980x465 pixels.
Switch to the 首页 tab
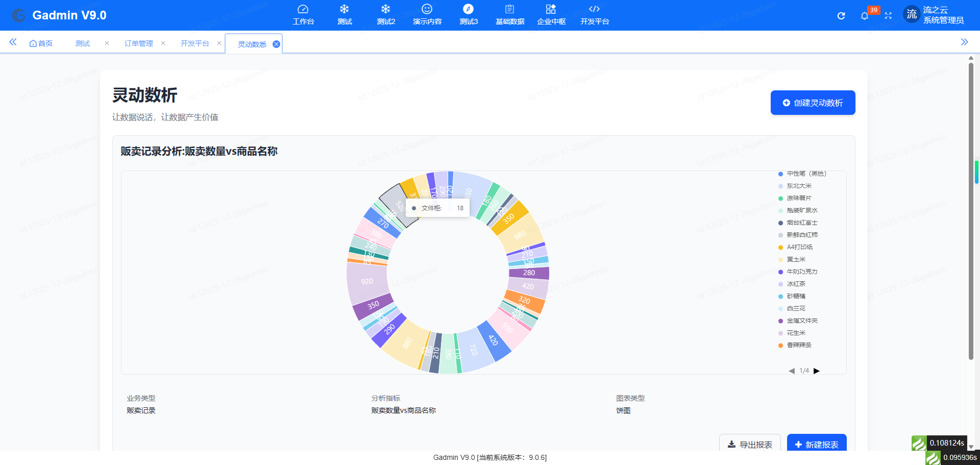tap(41, 43)
